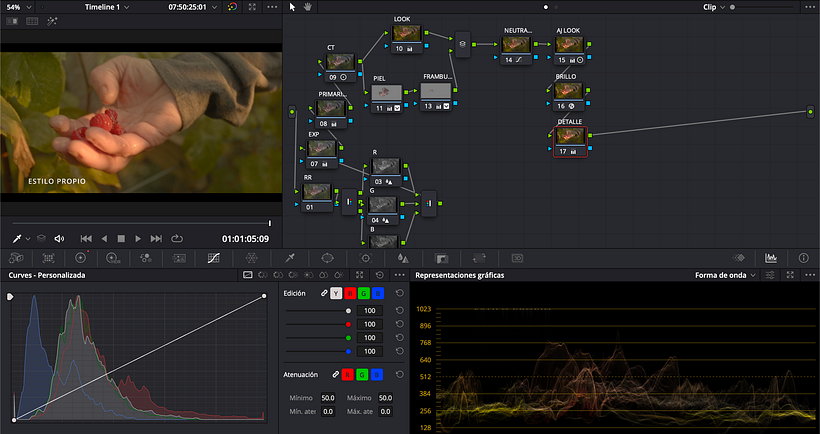Toggle Atenuación red R channel

[x=347, y=375]
